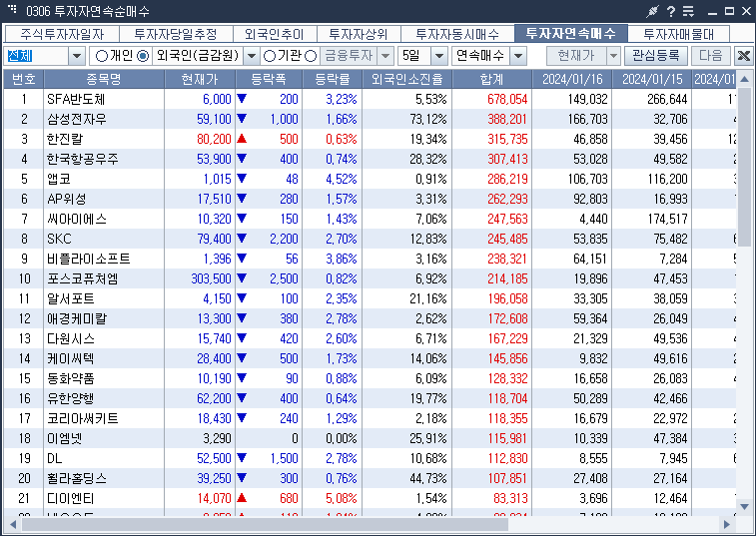Select 씨아이에스 stock name
This screenshot has height=536, width=756.
click(x=77, y=219)
